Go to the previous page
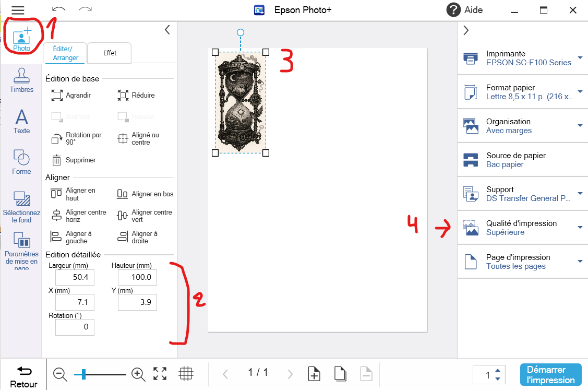 click(225, 374)
